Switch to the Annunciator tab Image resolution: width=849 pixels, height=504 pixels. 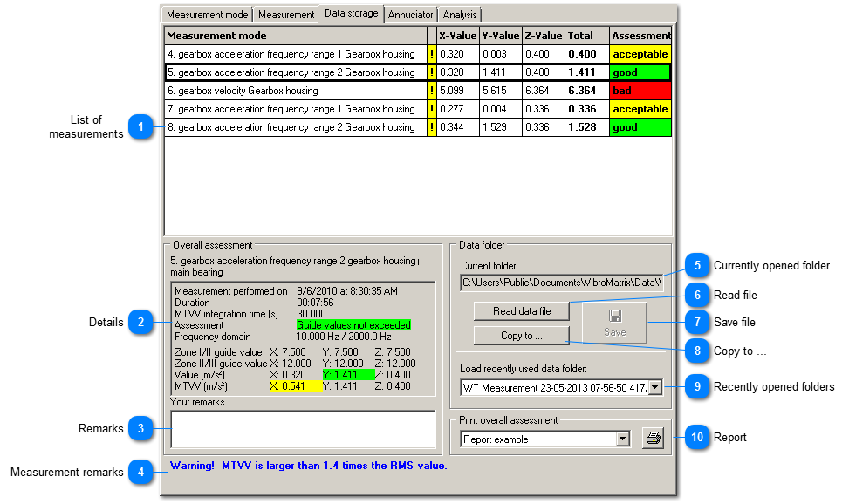click(410, 15)
